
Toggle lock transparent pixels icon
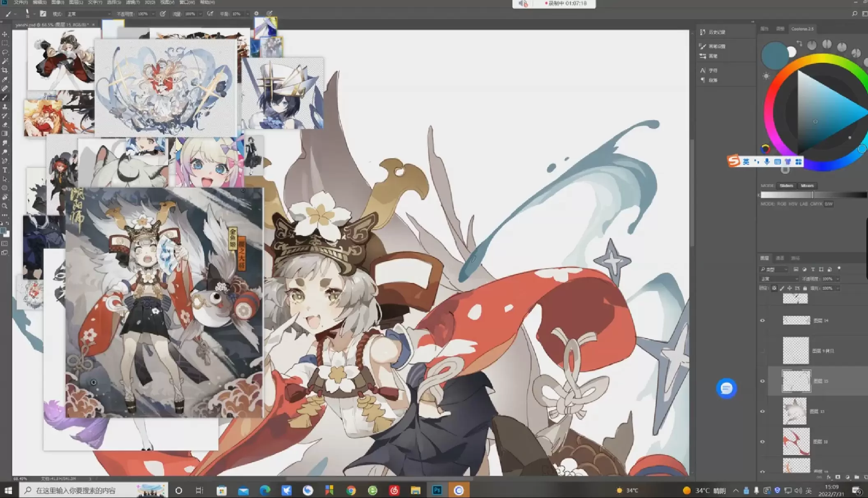coord(774,288)
